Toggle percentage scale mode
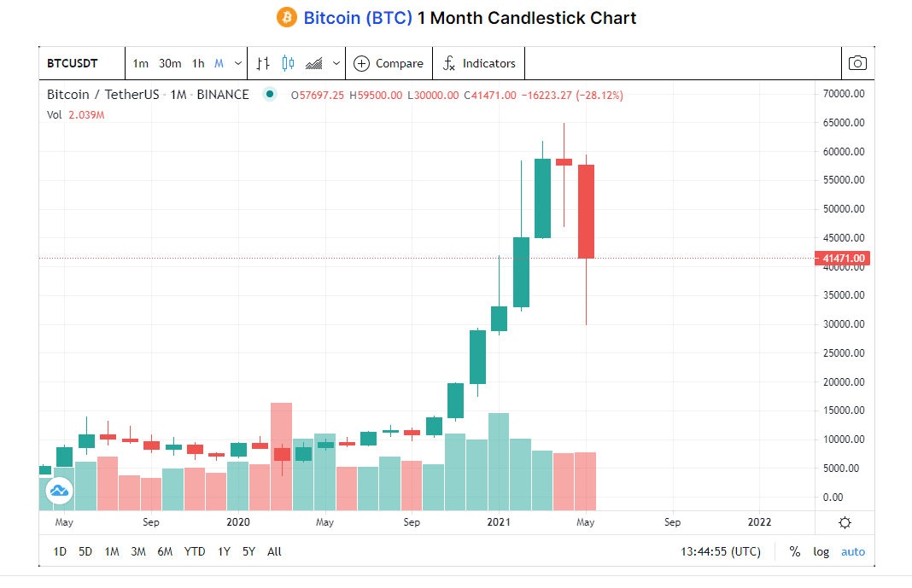The height and width of the screenshot is (588, 912). point(794,551)
